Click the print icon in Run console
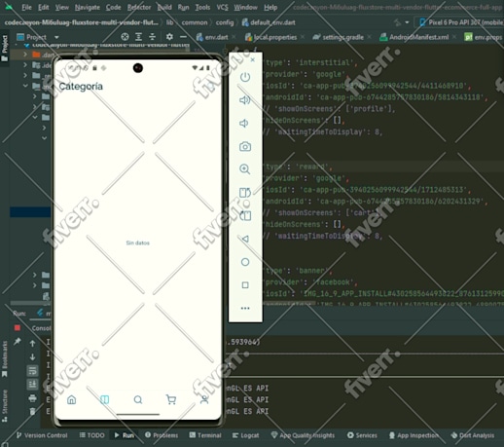 [32, 398]
